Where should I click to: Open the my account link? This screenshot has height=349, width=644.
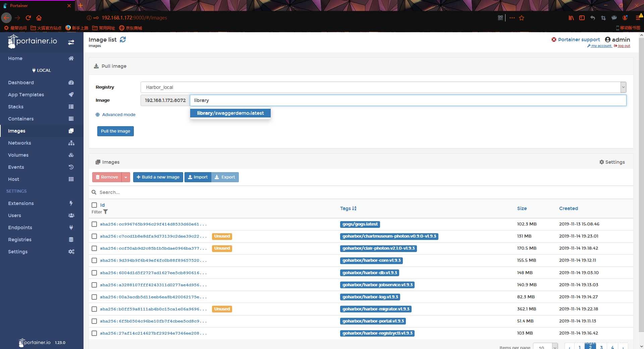click(599, 46)
